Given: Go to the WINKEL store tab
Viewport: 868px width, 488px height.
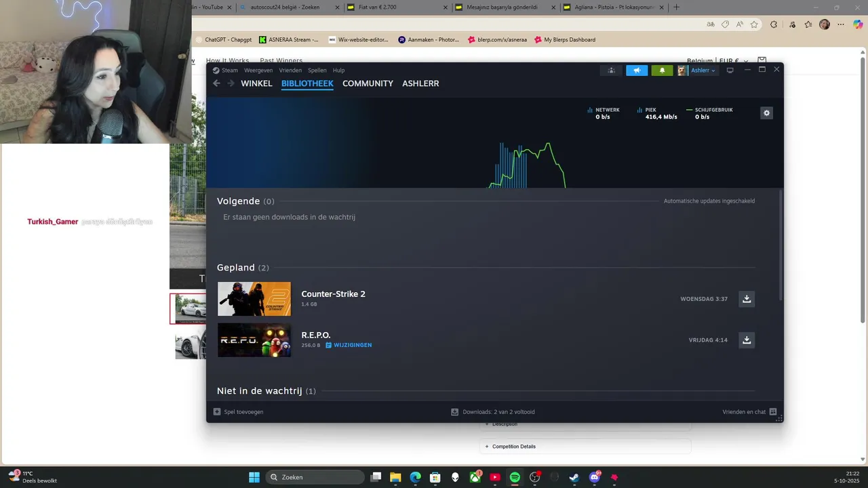Looking at the screenshot, I should (256, 83).
